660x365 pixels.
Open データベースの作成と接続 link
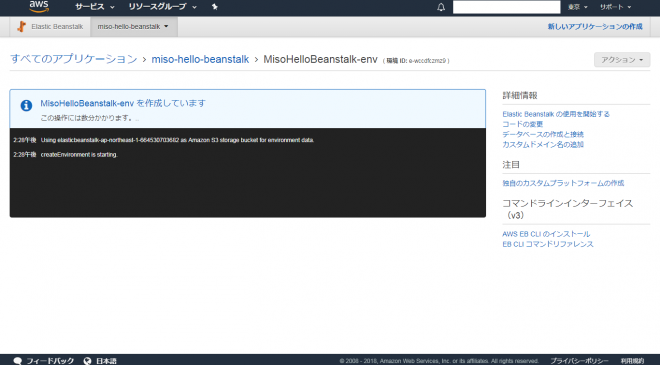point(543,134)
